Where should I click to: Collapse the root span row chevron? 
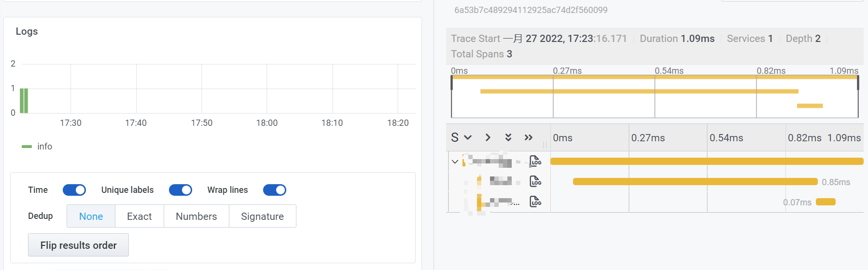coord(455,162)
